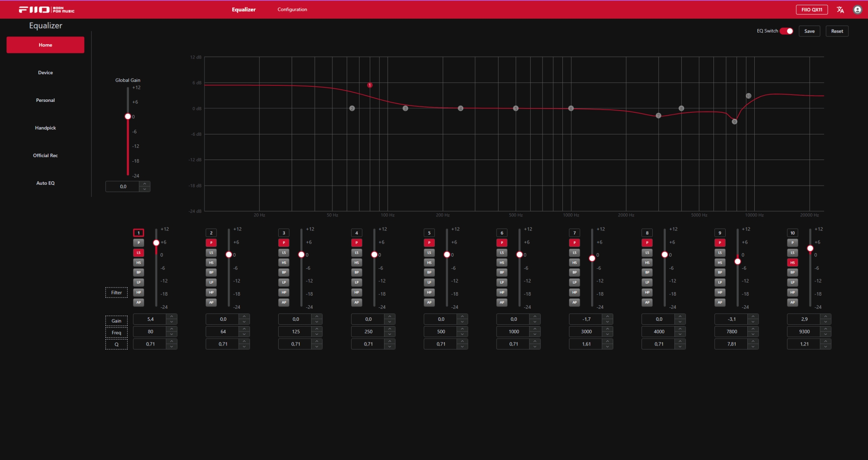The width and height of the screenshot is (868, 460).
Task: Save the current EQ settings
Action: (809, 31)
